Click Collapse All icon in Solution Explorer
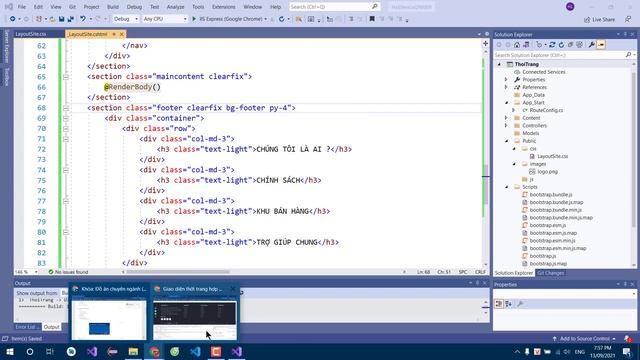This screenshot has width=640, height=360. [570, 45]
